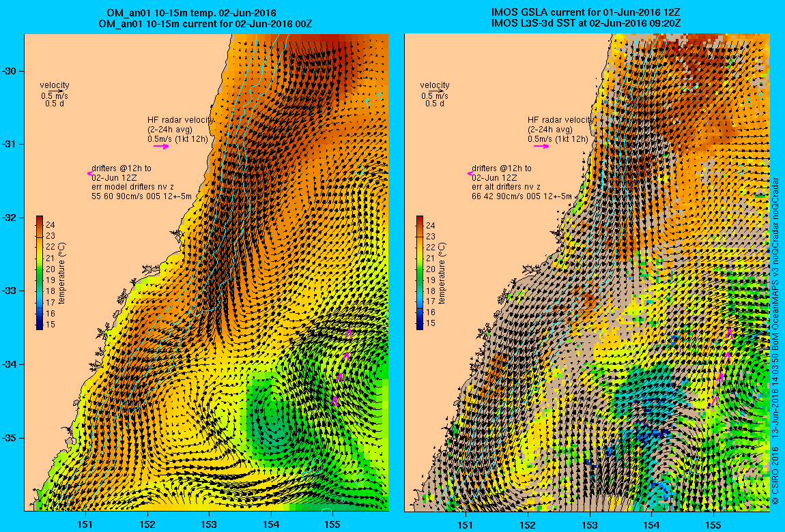Click '02-Jun 12Z' date in right map legend

pyautogui.click(x=494, y=177)
